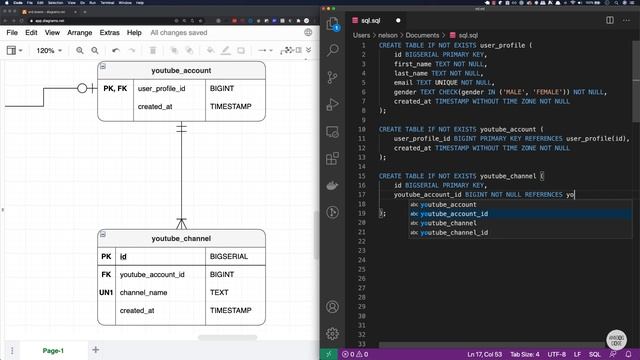Click the fill color bucket icon
Viewport: 640px width, 360px height.
tap(211, 50)
